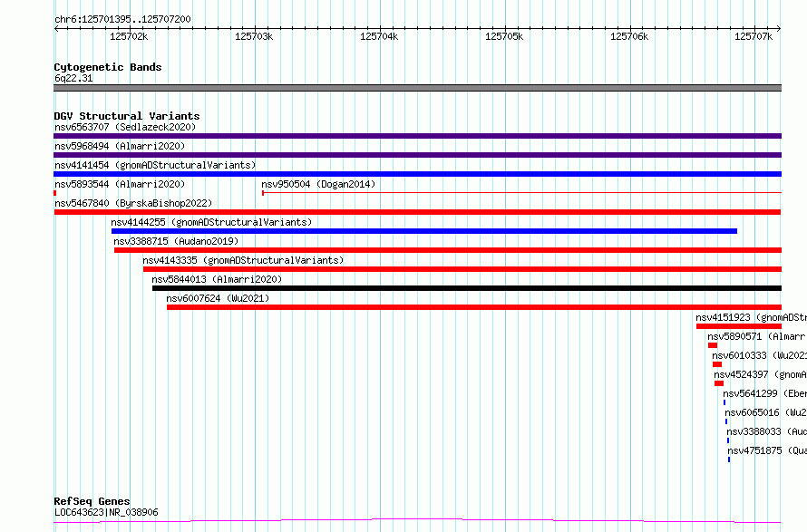Click the 125707k ruler tick label

point(754,36)
